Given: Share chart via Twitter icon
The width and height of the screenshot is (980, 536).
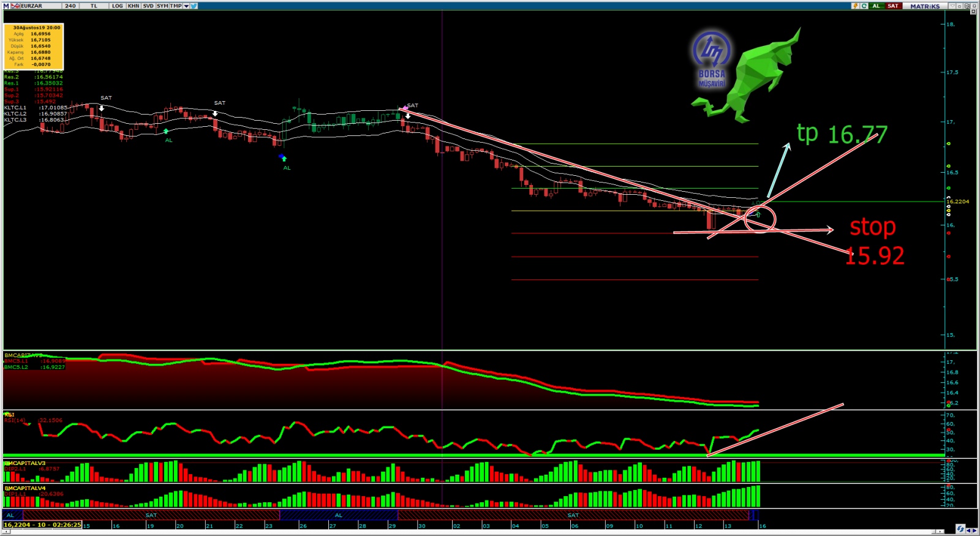Looking at the screenshot, I should click(194, 6).
